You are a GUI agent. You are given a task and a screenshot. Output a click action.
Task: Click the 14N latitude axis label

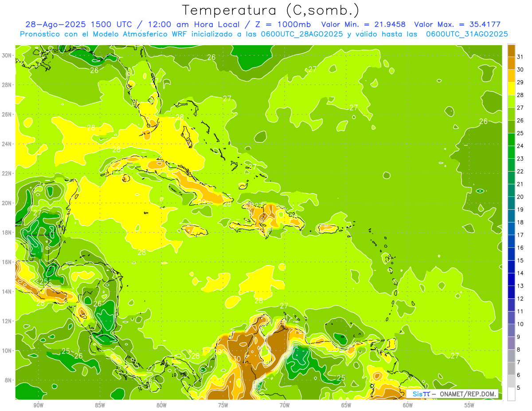coord(7,292)
